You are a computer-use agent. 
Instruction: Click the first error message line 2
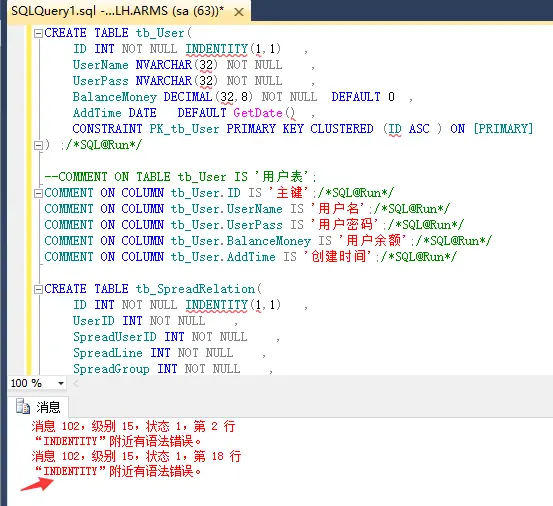coord(133,426)
